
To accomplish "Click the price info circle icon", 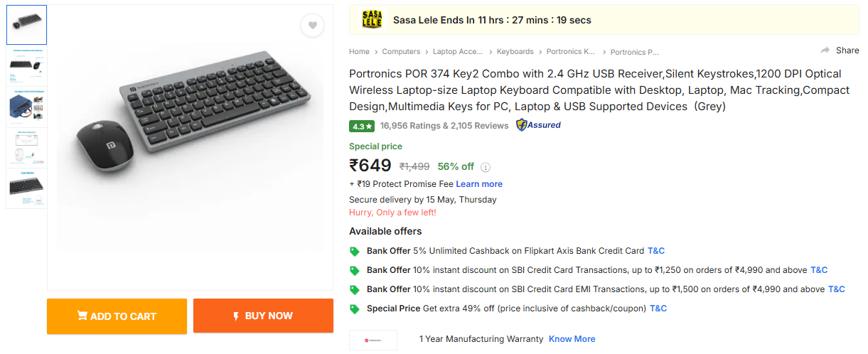I will pyautogui.click(x=486, y=168).
